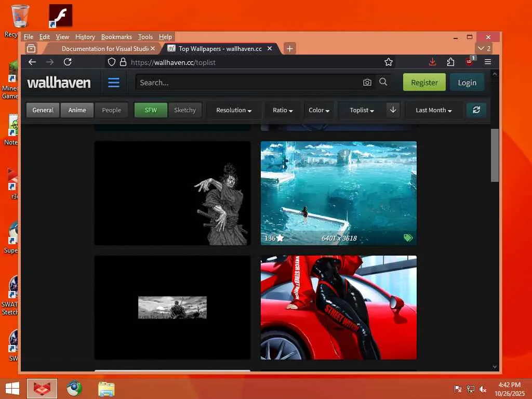Bookmark this page with the star icon
The image size is (532, 399).
[x=389, y=62]
